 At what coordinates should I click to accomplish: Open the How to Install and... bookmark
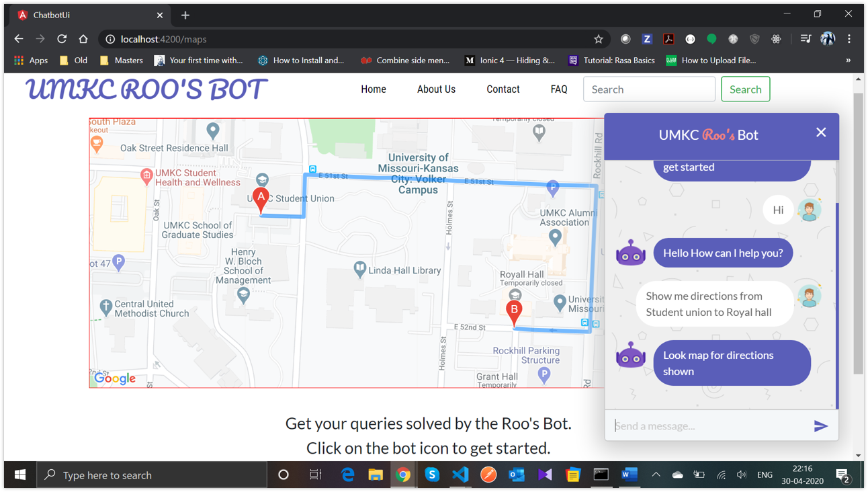[301, 60]
